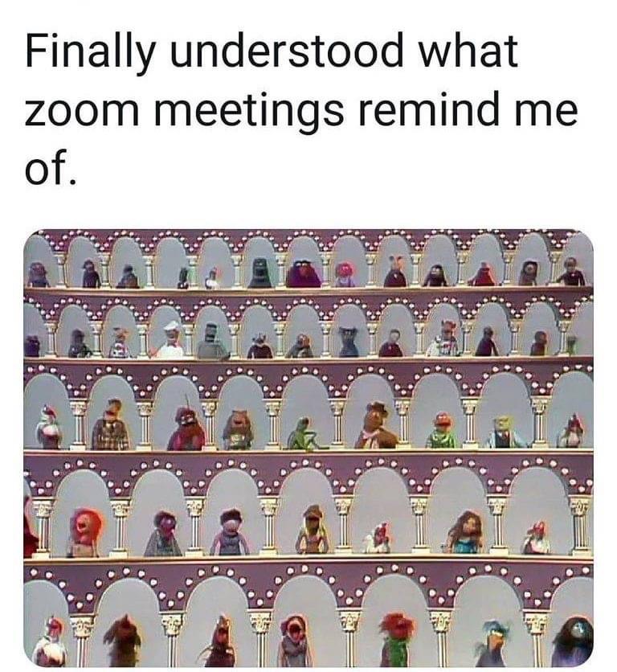Click Kermit the Frog sitting in archway
The height and width of the screenshot is (672, 617).
305,434
